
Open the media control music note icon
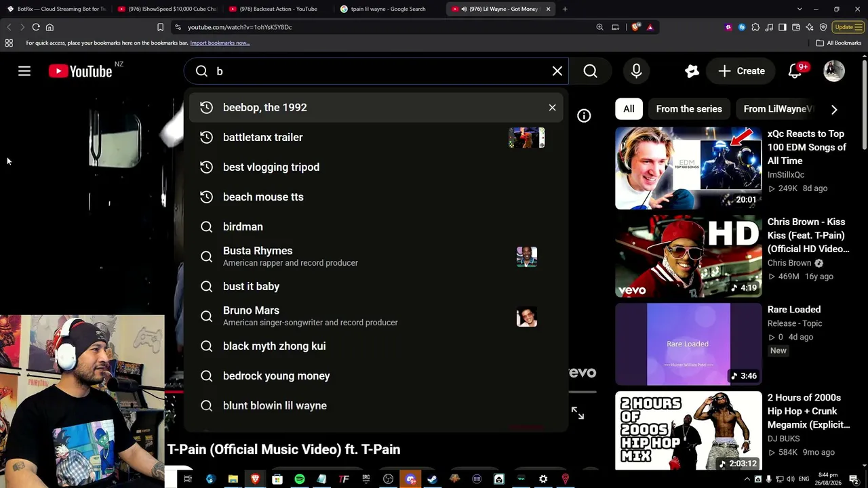tap(769, 27)
